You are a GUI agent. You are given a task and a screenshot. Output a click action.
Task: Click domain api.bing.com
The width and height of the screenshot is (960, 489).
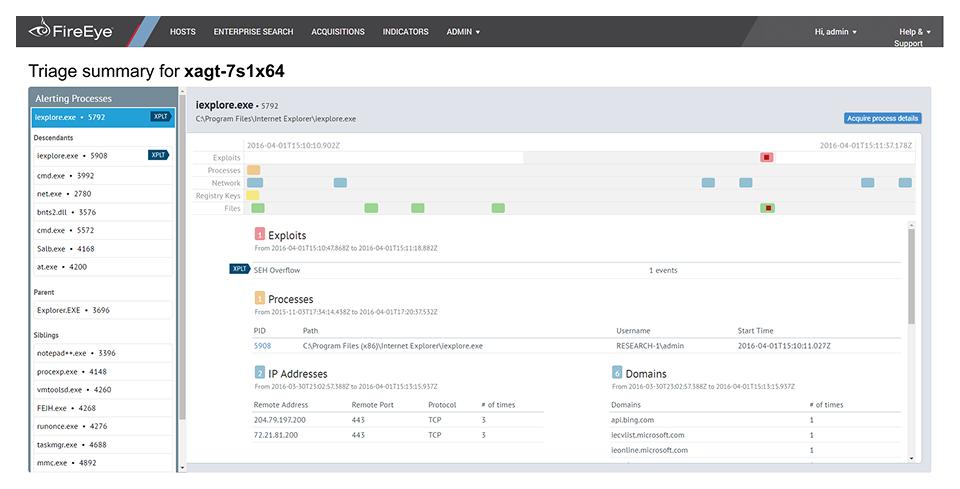632,420
